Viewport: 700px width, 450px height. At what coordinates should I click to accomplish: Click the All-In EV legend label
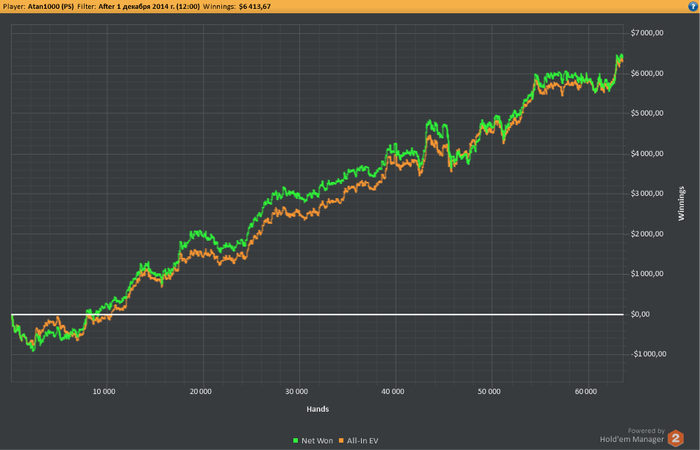point(362,441)
